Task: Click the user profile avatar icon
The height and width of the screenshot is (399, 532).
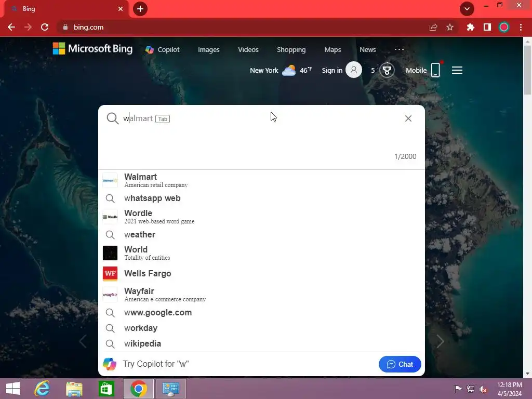Action: (x=353, y=70)
